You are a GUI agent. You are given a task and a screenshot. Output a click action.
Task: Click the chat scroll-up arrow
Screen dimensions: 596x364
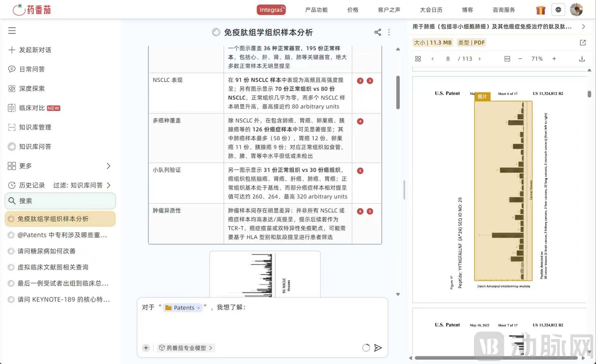398,49
